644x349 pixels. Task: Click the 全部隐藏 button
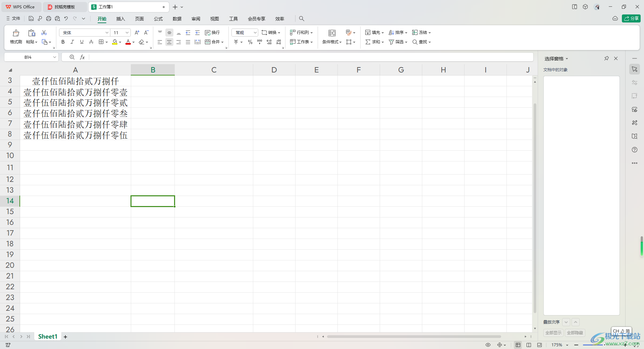coord(575,333)
